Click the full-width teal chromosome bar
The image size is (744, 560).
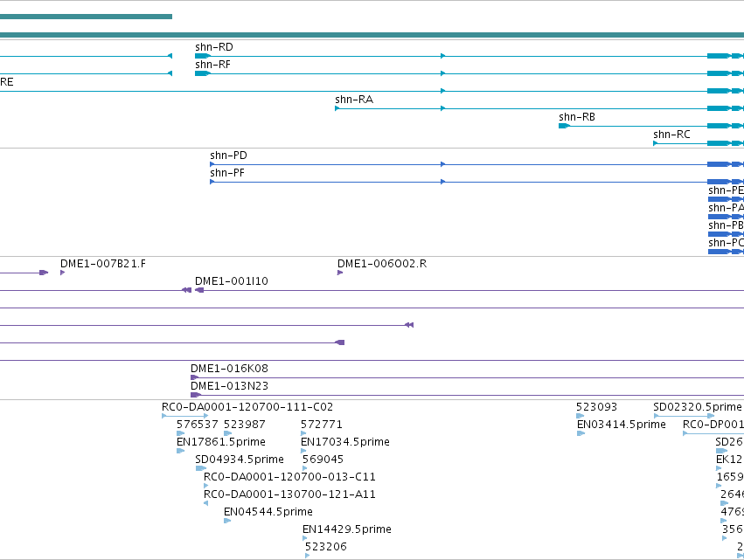pos(372,35)
